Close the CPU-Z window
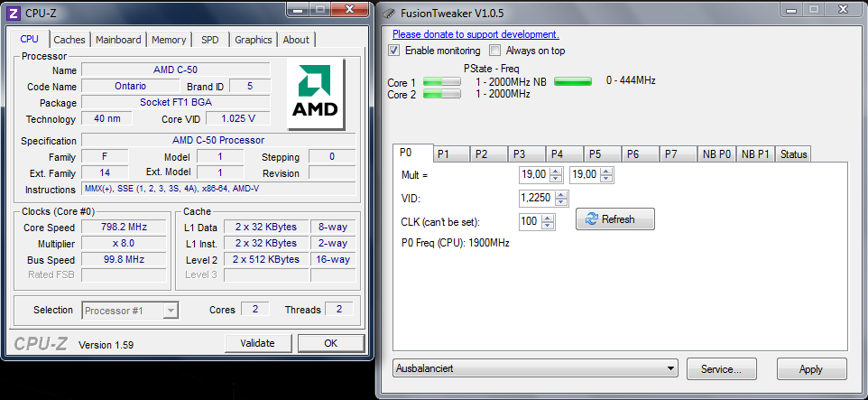This screenshot has height=400, width=868. [x=349, y=9]
